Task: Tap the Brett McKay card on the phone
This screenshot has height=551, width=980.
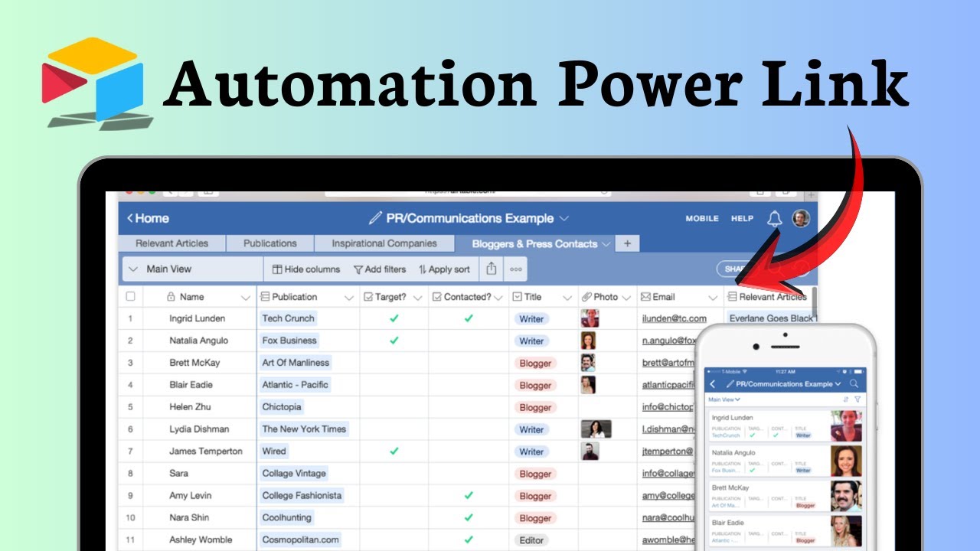Action: (786, 496)
